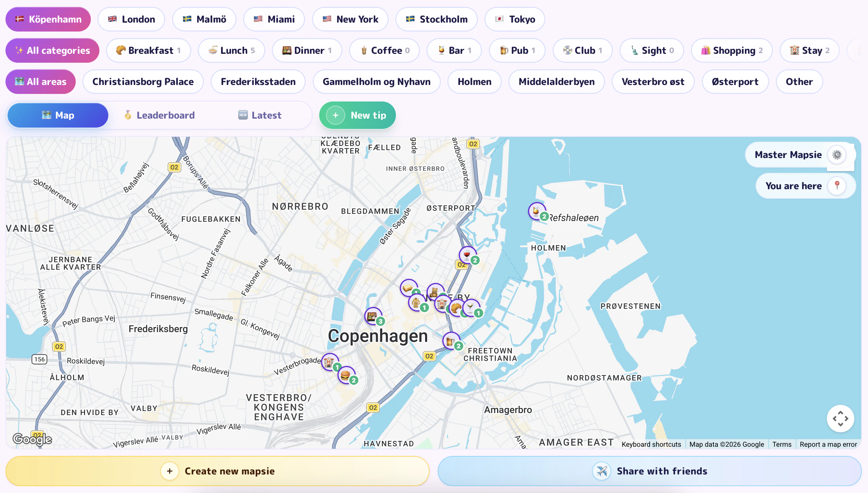Switch city to Stockholm

[436, 19]
